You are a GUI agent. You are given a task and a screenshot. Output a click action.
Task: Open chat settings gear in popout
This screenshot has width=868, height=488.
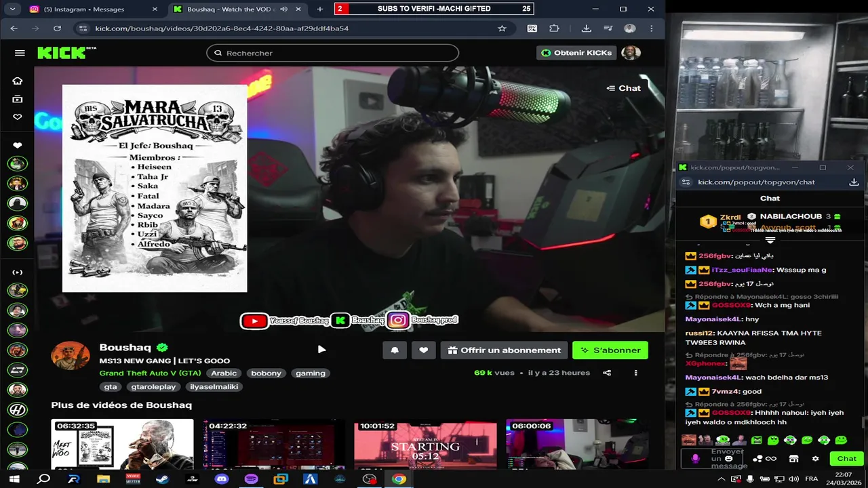816,459
